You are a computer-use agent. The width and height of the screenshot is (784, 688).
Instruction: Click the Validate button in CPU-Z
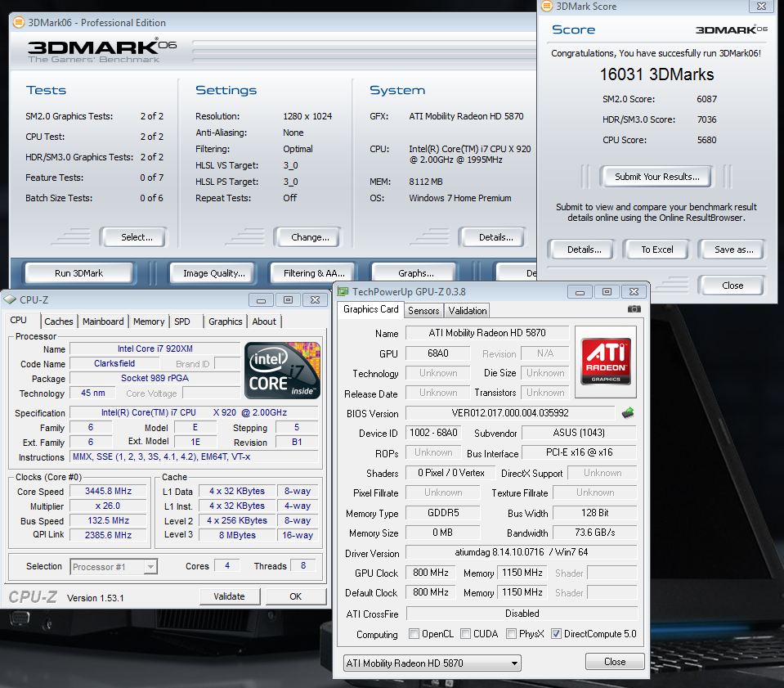point(230,596)
